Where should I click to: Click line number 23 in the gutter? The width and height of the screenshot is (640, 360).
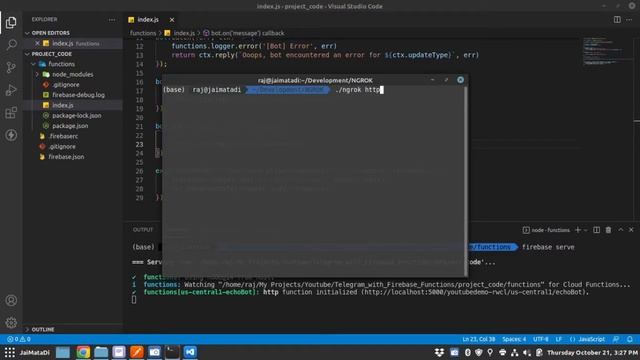(x=140, y=144)
